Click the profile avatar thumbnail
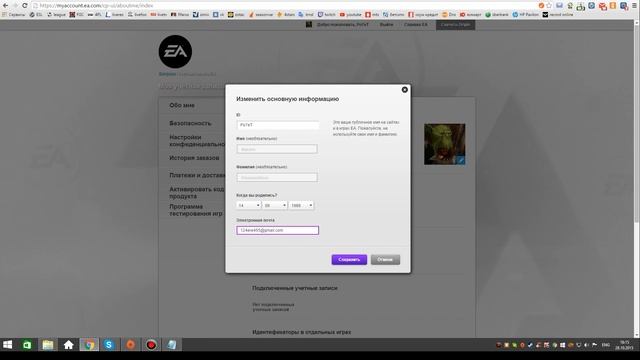The height and width of the screenshot is (360, 640). tap(444, 144)
